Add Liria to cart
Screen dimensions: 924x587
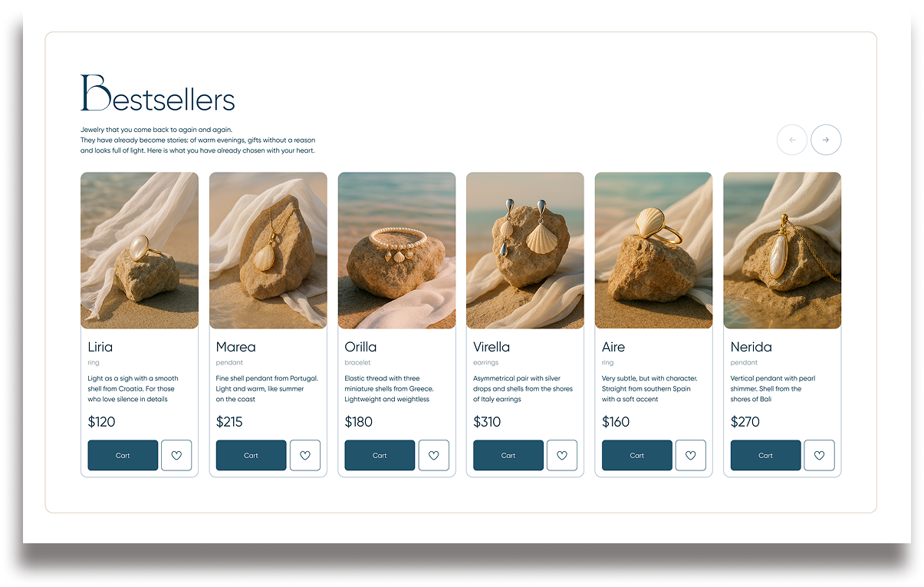(x=123, y=455)
